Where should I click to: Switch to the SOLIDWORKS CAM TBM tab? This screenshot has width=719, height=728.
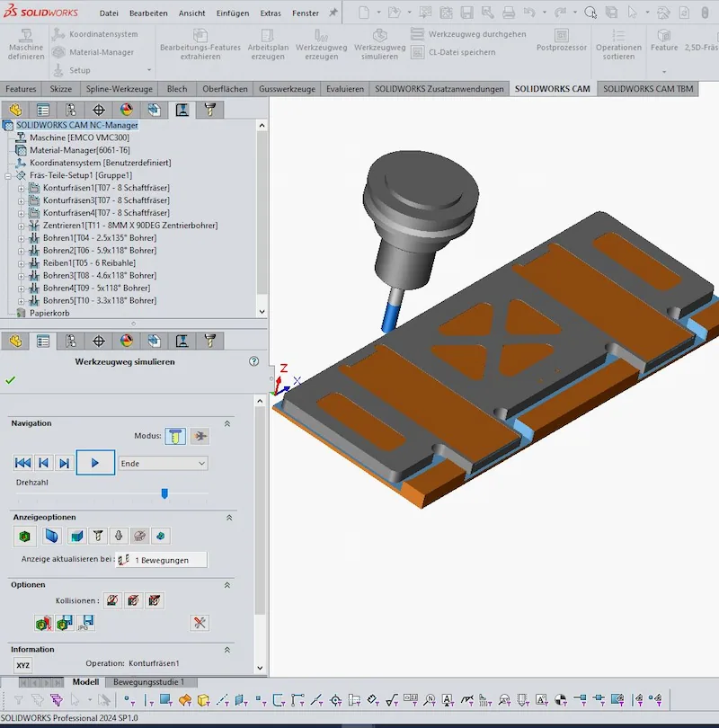pyautogui.click(x=648, y=89)
